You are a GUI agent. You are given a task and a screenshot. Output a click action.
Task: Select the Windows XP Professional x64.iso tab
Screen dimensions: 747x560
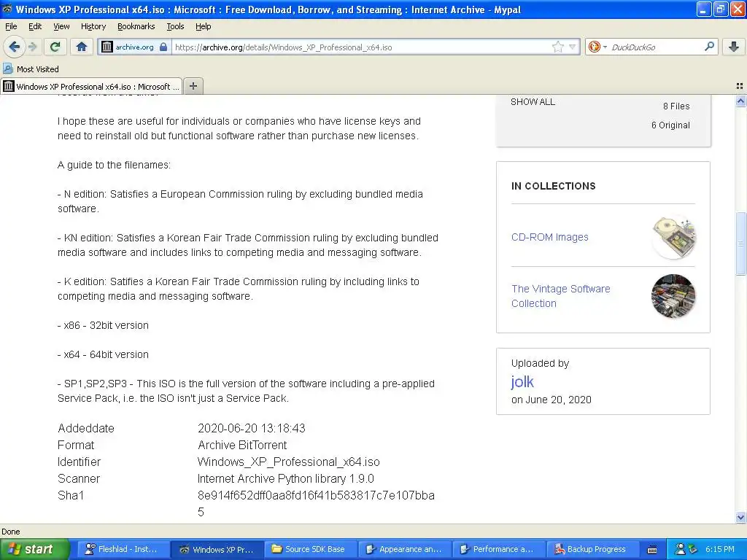pos(91,86)
